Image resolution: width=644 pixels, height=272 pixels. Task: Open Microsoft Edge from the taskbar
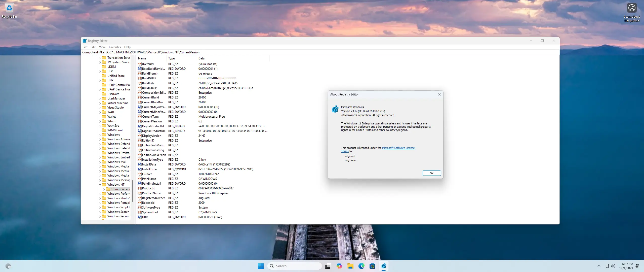pyautogui.click(x=361, y=266)
